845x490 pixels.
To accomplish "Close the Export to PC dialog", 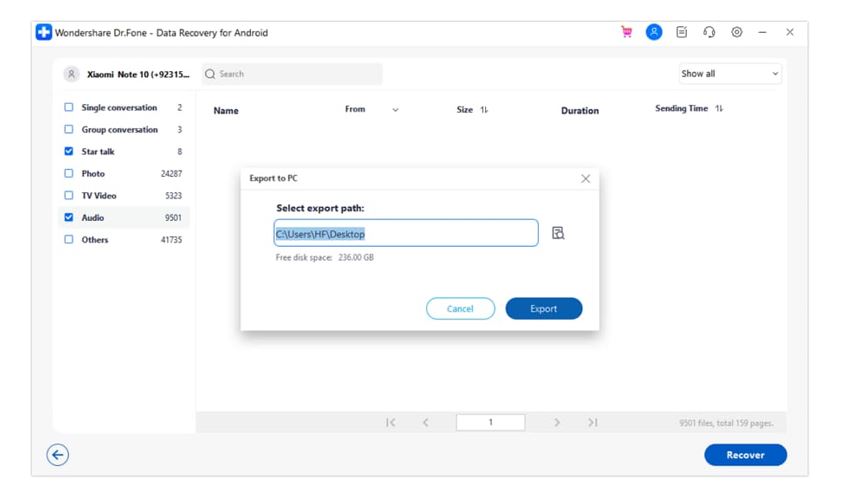I will point(585,178).
